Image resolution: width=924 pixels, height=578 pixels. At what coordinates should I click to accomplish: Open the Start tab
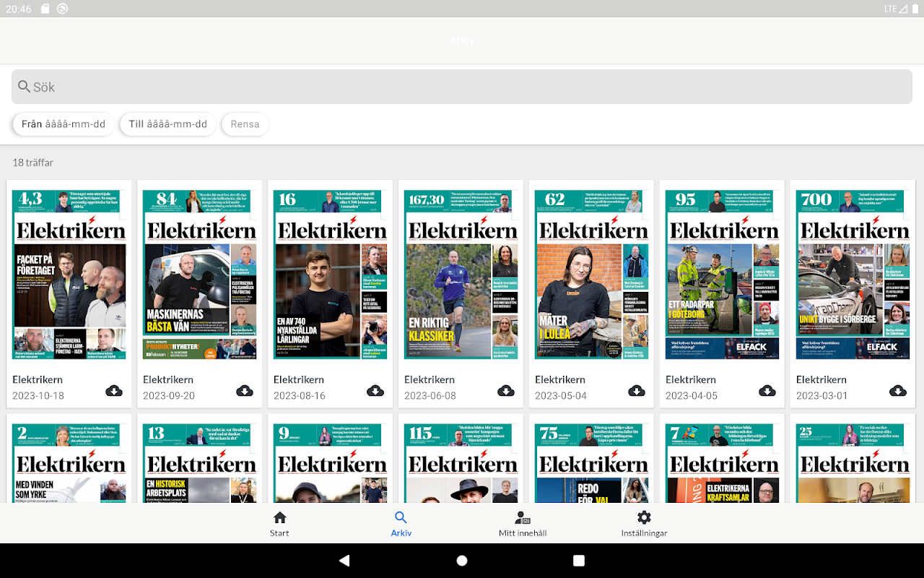279,525
